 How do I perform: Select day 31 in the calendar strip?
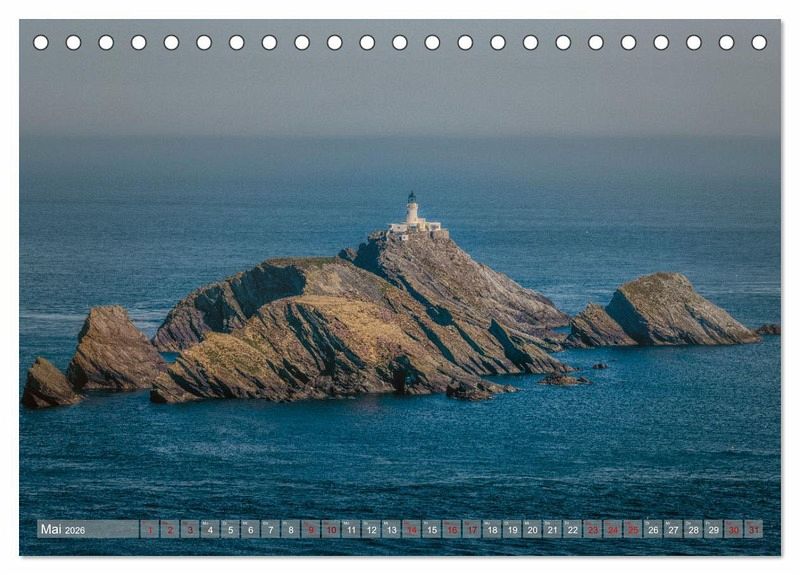point(755,529)
